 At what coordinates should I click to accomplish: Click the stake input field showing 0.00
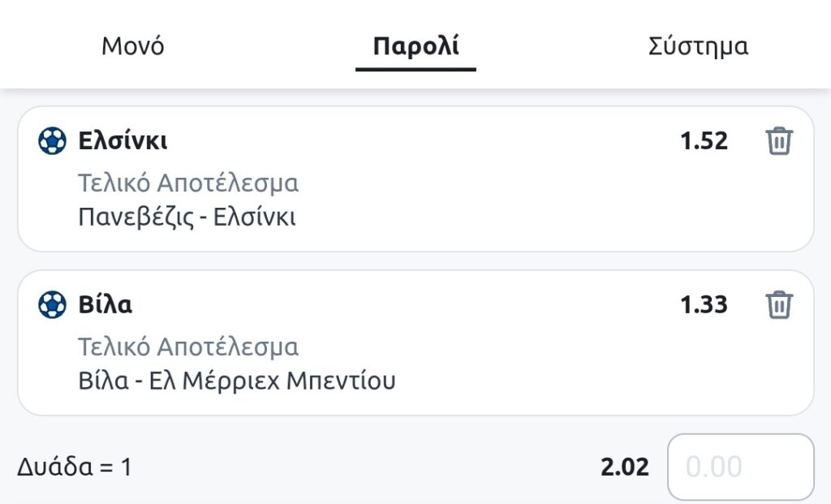click(739, 467)
